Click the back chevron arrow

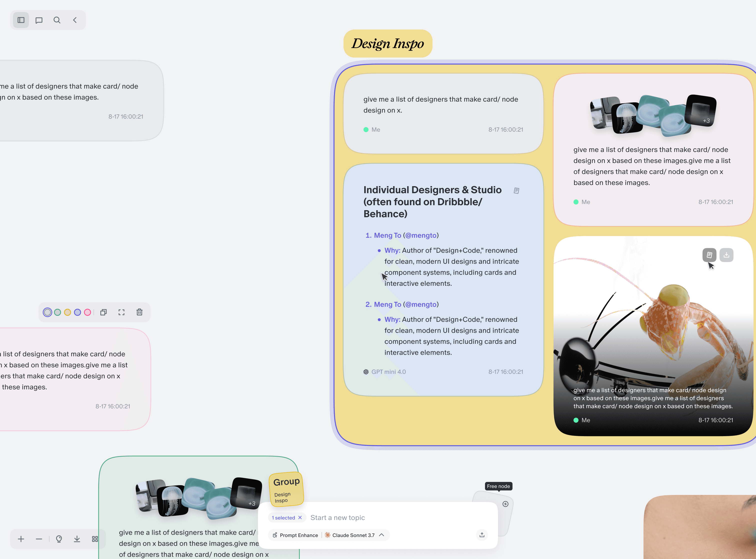(75, 20)
